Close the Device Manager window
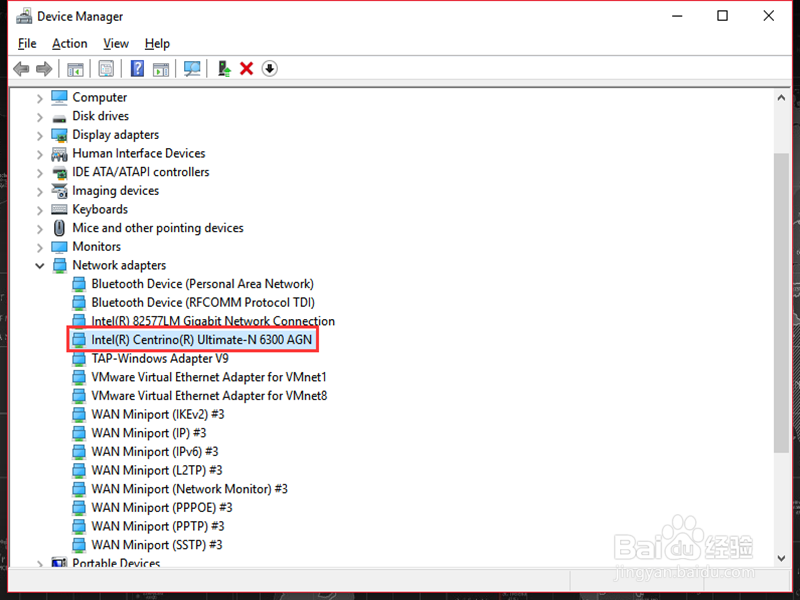This screenshot has width=800, height=600. click(769, 16)
